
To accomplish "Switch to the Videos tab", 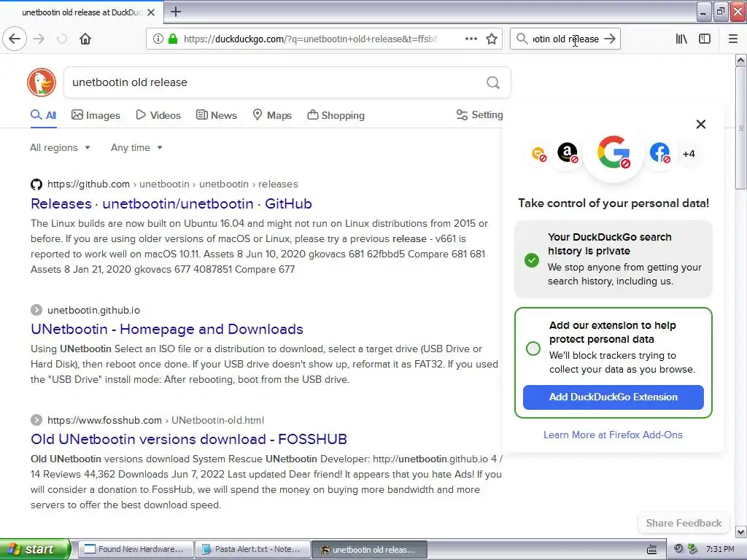I will (158, 115).
